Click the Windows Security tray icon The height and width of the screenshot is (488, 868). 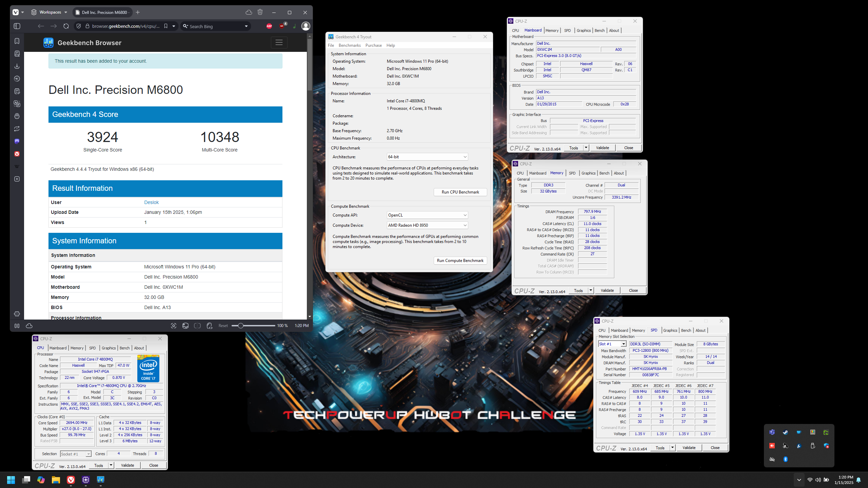[x=826, y=446]
